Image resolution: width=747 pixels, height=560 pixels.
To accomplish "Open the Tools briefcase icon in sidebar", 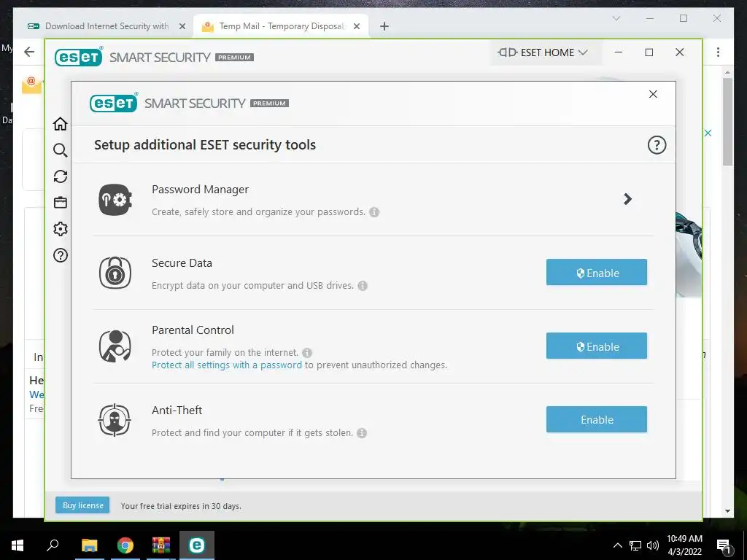I will [60, 203].
